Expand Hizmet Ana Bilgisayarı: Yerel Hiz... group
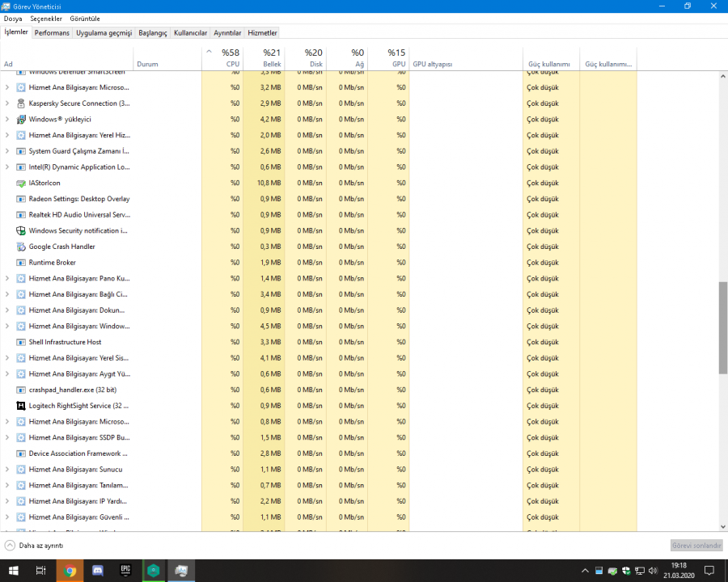The width and height of the screenshot is (728, 582). pos(7,135)
